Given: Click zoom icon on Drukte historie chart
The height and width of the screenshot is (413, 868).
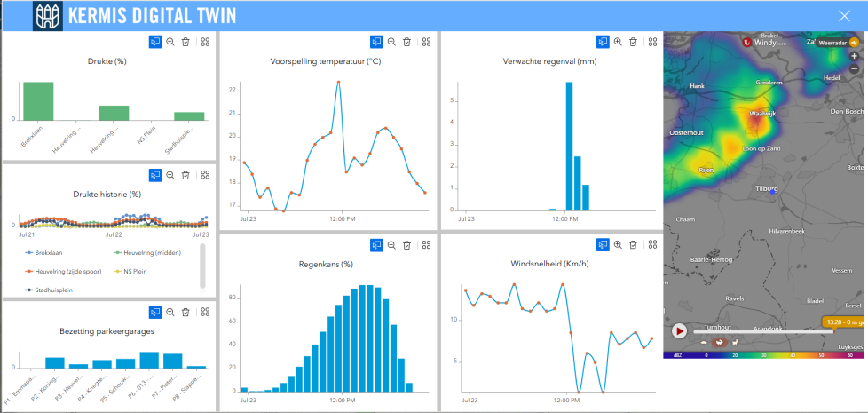Looking at the screenshot, I should tap(170, 176).
